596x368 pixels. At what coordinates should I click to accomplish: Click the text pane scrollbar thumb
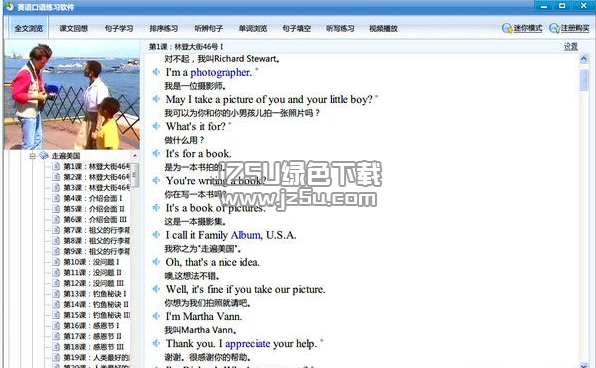[x=584, y=79]
